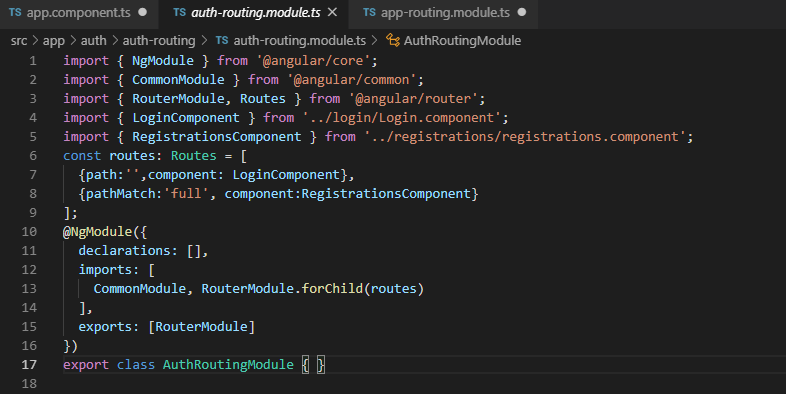Click the class symbol icon in breadcrumb
Image resolution: width=786 pixels, height=394 pixels.
click(x=392, y=41)
